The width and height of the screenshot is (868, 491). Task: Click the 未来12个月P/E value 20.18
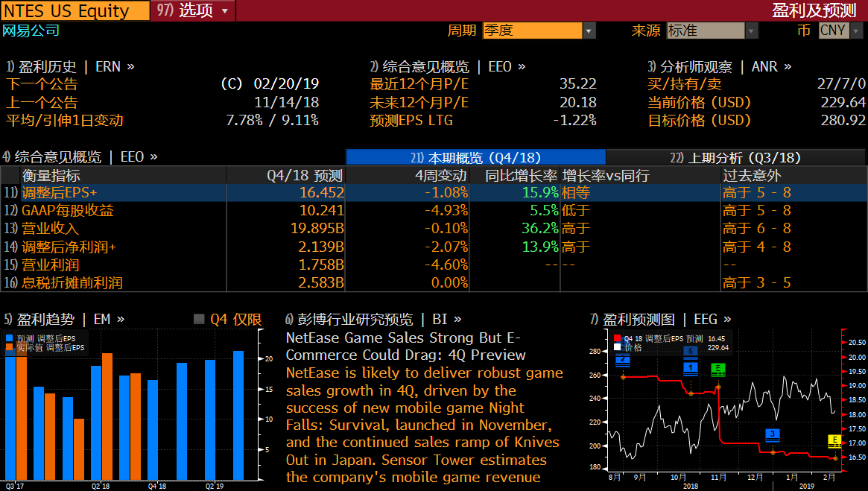pos(578,102)
